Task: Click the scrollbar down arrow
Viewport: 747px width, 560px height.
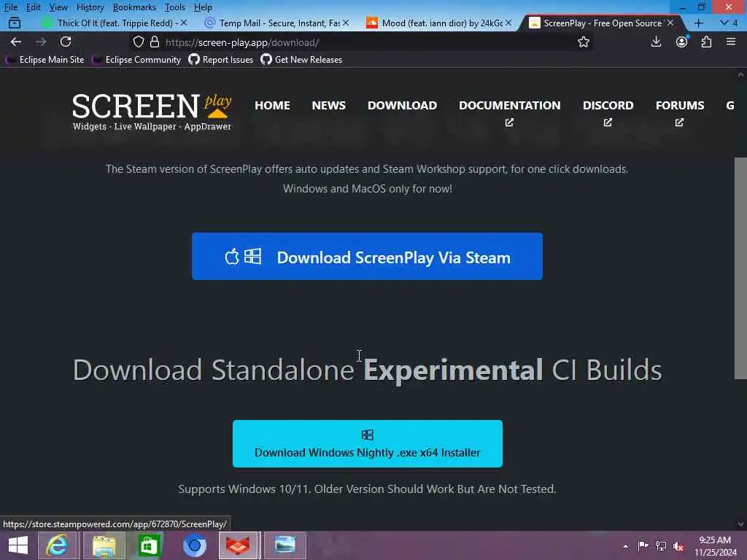Action: click(x=740, y=524)
